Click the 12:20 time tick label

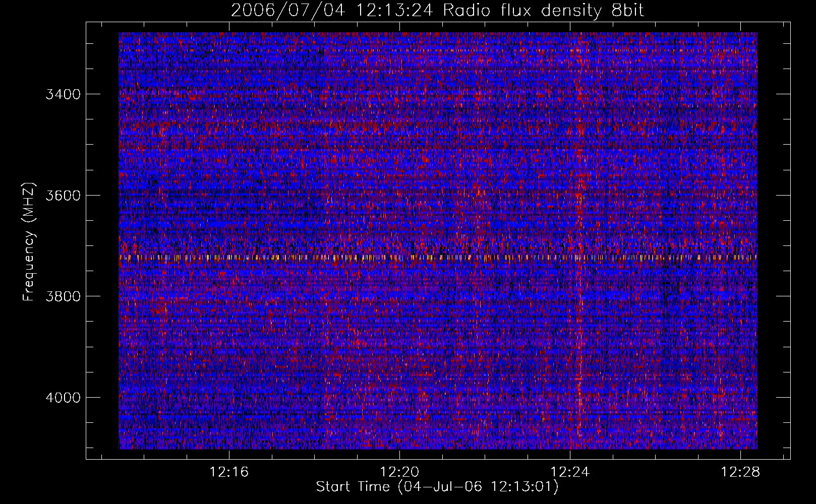(400, 472)
